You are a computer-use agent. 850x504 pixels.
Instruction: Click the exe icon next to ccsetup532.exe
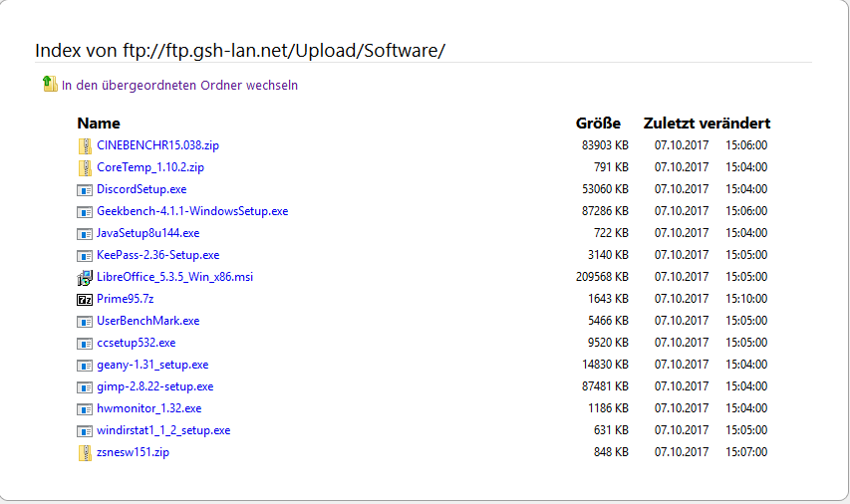tap(85, 343)
